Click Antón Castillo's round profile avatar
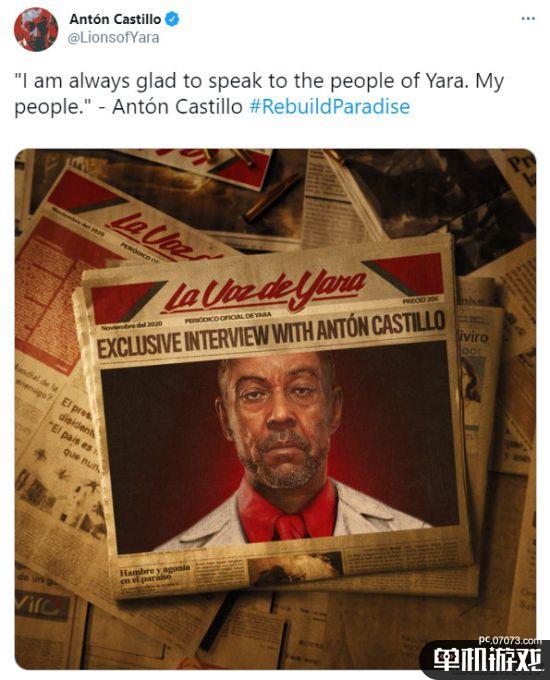550x680 pixels. (x=36, y=29)
